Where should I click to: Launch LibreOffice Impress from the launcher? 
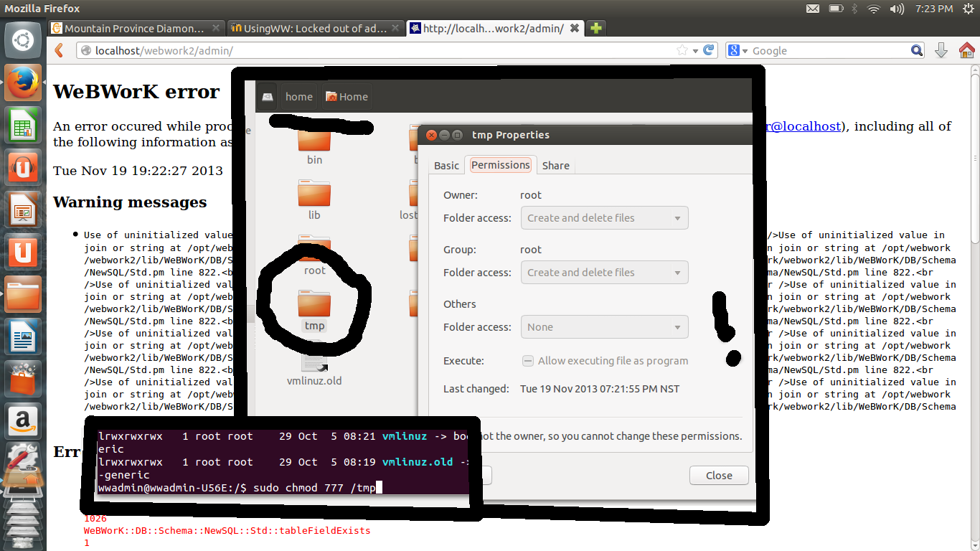point(23,209)
